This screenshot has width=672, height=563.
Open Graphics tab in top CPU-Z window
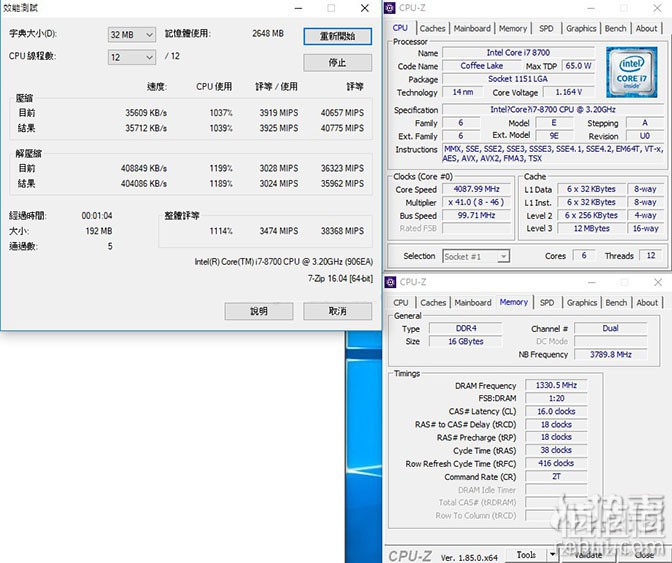(581, 28)
